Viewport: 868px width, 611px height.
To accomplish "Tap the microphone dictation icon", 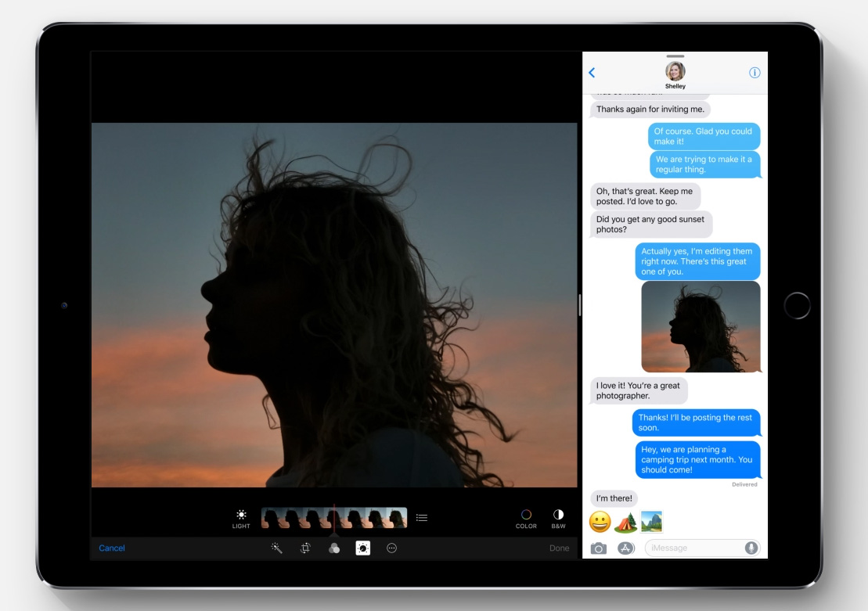I will point(751,548).
